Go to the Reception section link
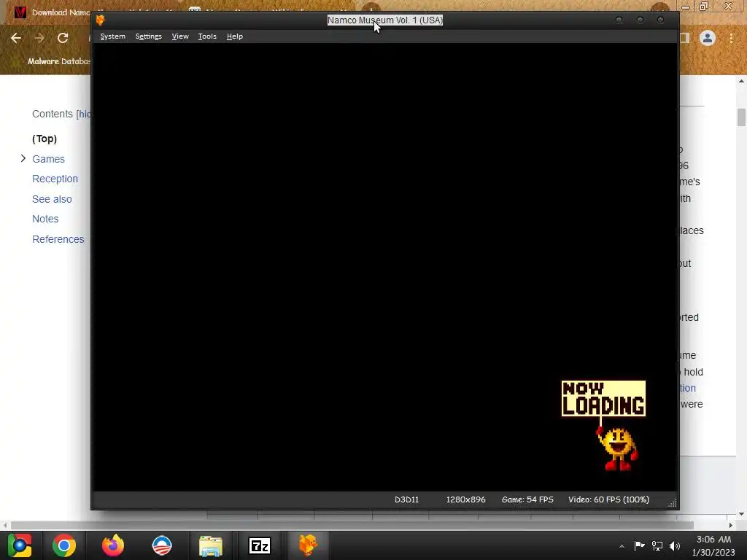747x560 pixels. pos(55,179)
